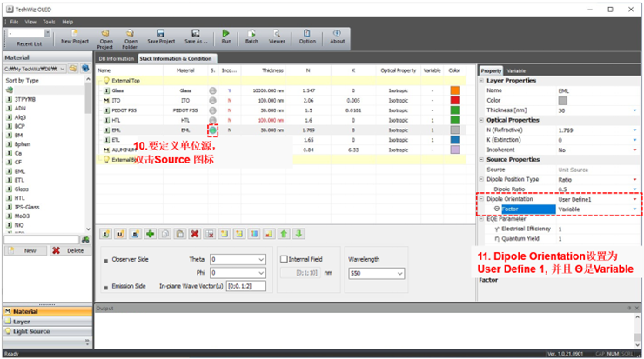Click the blue database icon beside DB path
The image size is (644, 359).
point(85,69)
